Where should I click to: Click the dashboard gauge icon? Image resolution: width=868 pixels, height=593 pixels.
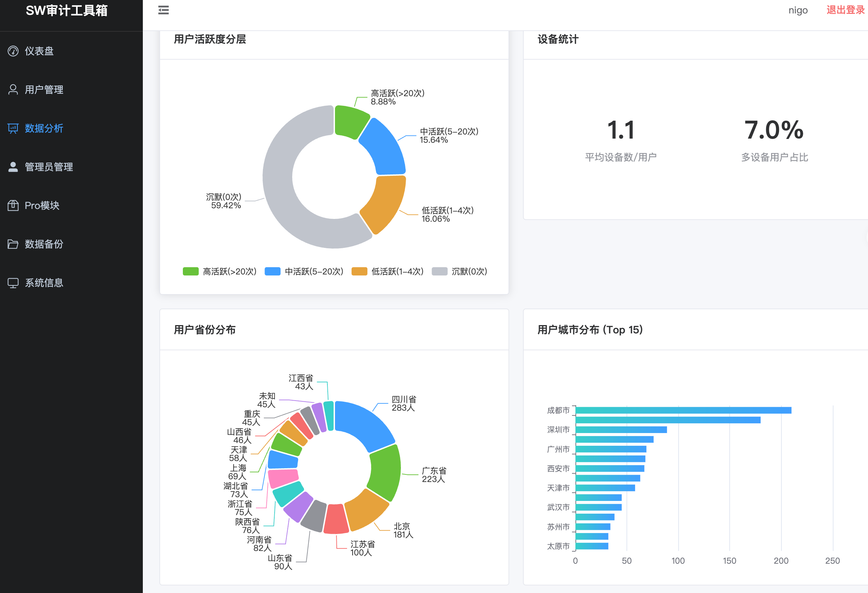point(13,51)
